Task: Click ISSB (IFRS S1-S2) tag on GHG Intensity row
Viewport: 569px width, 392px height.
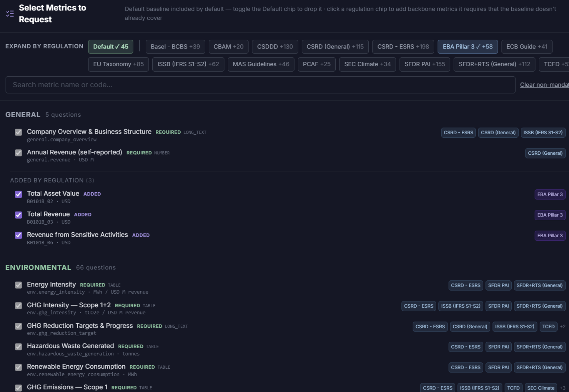Action: [x=460, y=306]
